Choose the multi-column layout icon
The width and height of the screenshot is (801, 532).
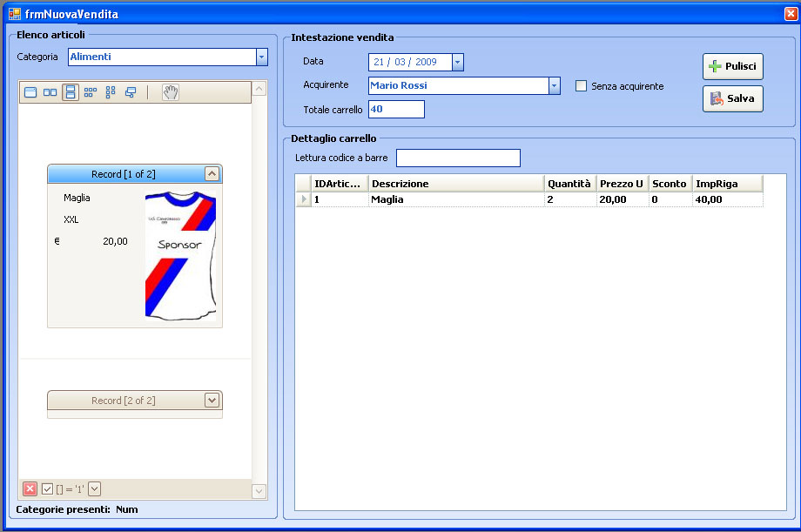[111, 92]
